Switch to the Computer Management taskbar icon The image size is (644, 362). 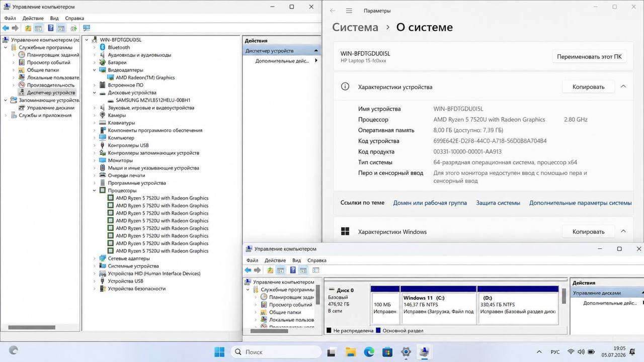424,352
